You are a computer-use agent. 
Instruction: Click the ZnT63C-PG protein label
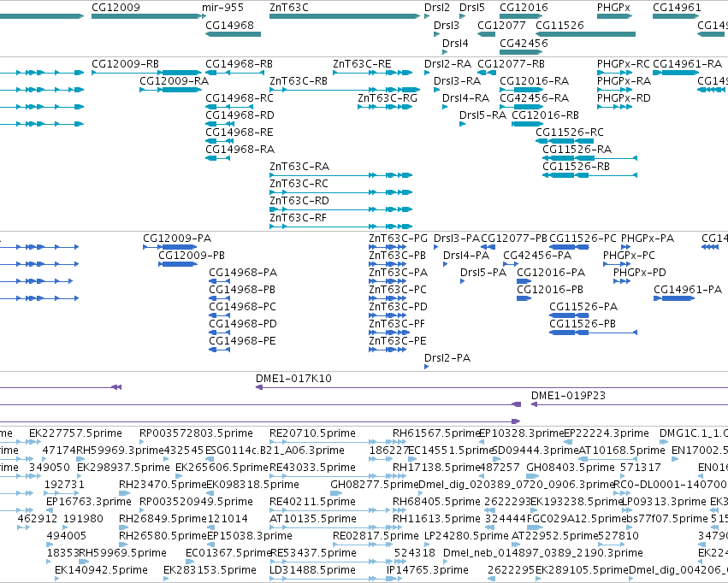[399, 238]
